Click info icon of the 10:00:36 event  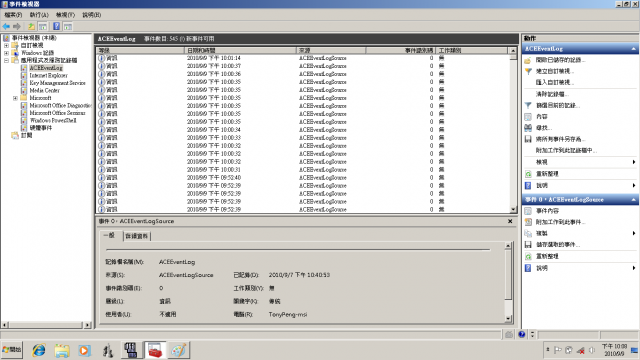pyautogui.click(x=101, y=74)
